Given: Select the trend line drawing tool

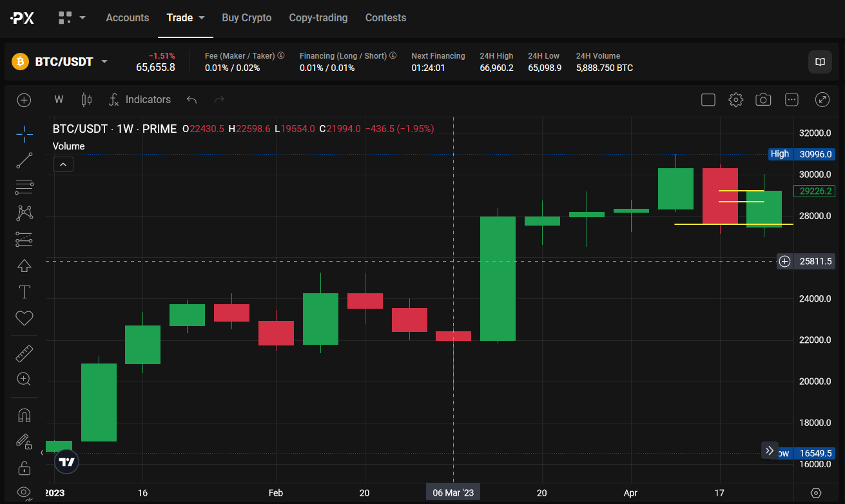Looking at the screenshot, I should 24,160.
